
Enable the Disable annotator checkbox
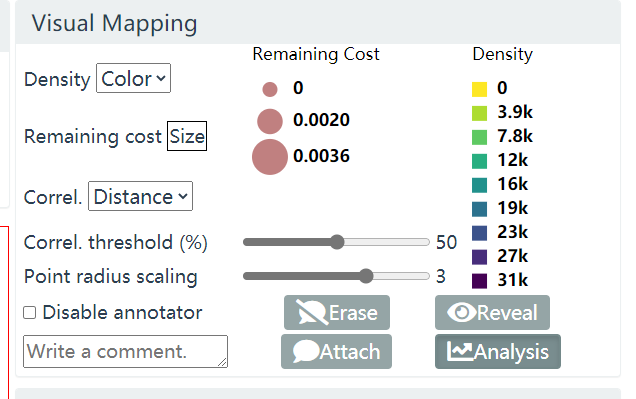click(x=30, y=313)
